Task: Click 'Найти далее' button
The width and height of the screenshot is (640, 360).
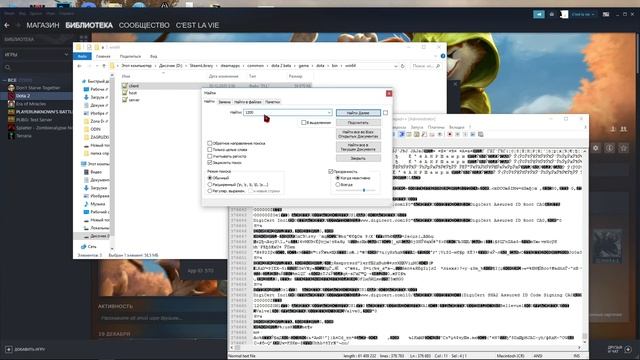Action: tap(358, 113)
